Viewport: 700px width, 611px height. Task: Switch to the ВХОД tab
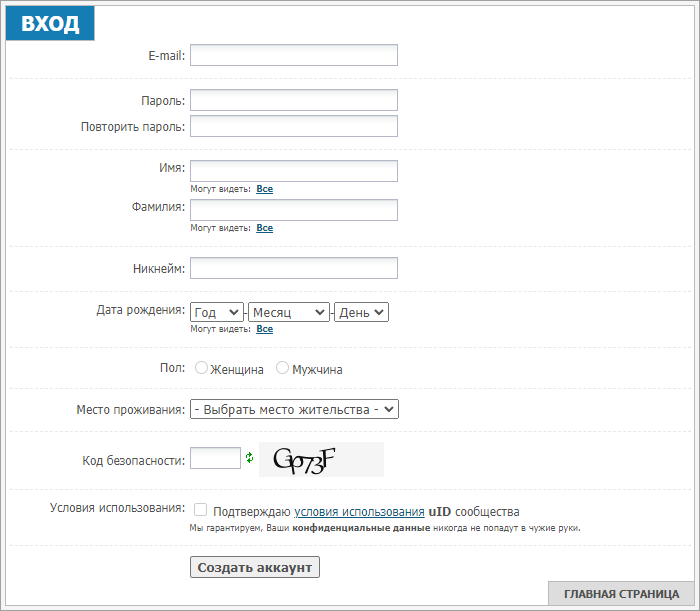[50, 23]
